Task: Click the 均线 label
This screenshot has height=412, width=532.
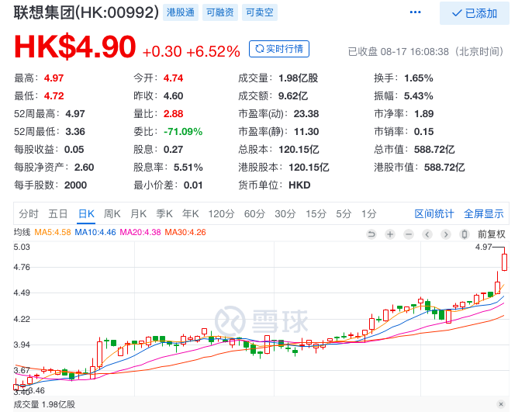Action: coord(22,233)
